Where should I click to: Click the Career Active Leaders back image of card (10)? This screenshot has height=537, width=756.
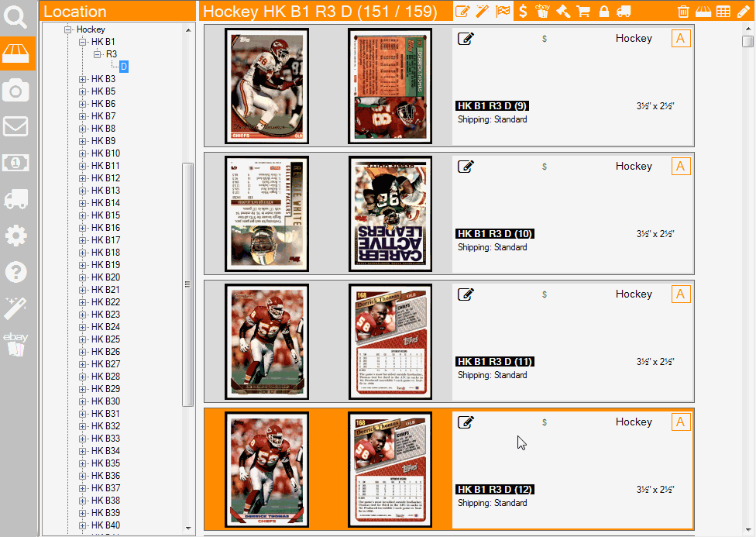point(390,214)
